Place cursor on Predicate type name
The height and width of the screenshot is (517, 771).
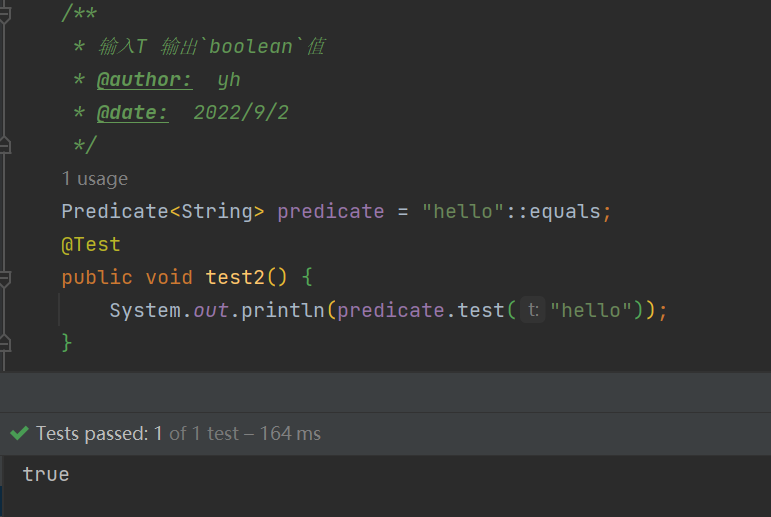115,212
